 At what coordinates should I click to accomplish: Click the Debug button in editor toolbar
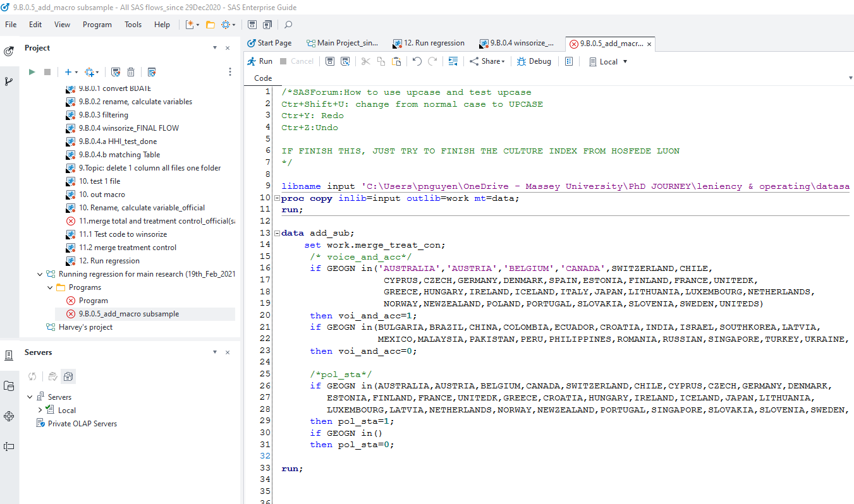pyautogui.click(x=534, y=61)
